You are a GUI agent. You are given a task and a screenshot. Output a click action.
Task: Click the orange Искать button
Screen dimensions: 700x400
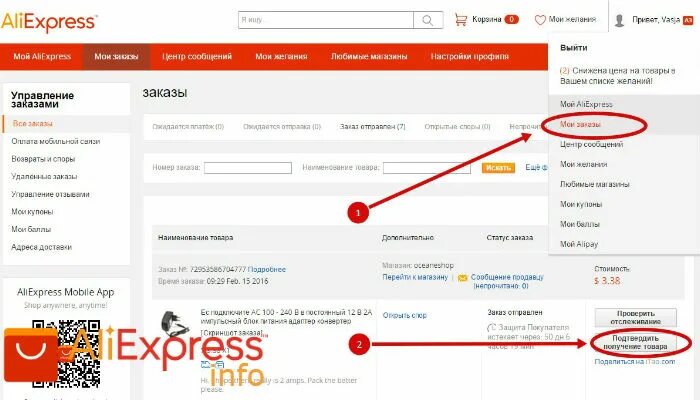[498, 167]
